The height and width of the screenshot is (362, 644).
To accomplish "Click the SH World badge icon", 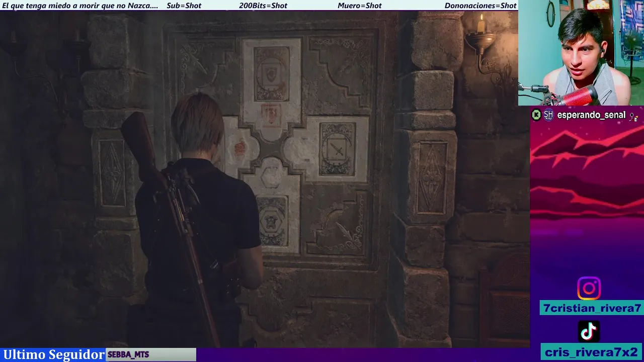I will 548,115.
